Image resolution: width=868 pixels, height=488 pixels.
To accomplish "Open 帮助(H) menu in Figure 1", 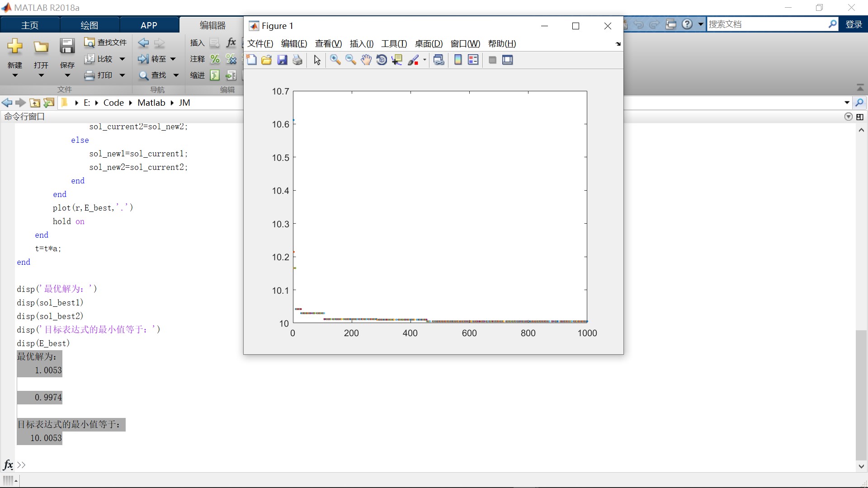I will (x=502, y=44).
